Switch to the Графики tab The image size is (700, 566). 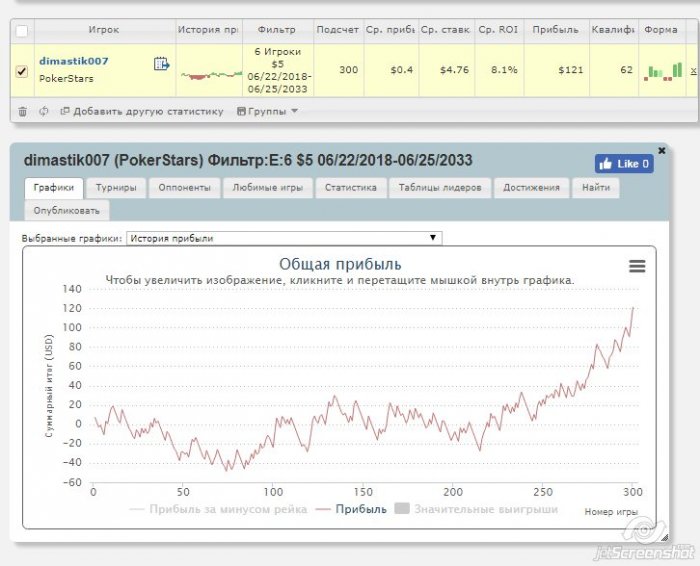click(x=54, y=187)
